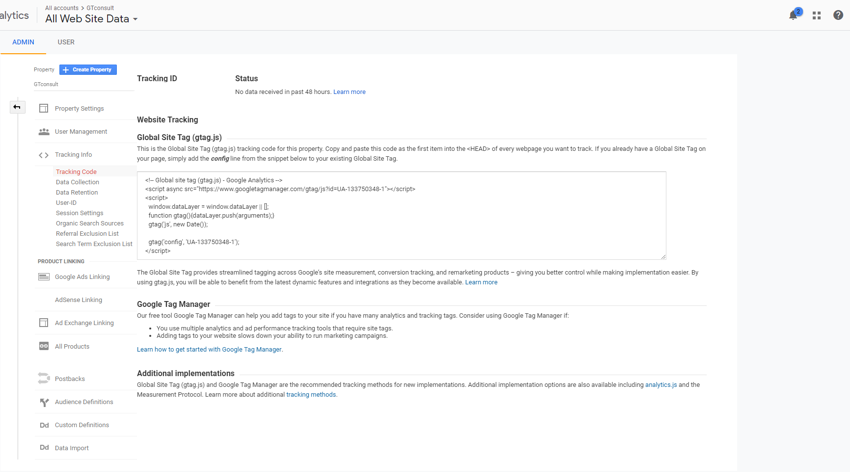Open Data Import in the sidebar
850x472 pixels.
[72, 448]
